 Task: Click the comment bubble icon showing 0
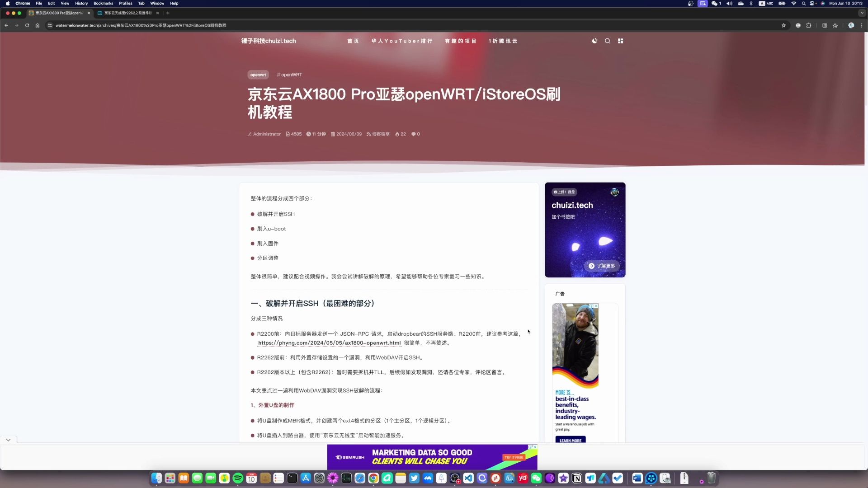point(413,134)
